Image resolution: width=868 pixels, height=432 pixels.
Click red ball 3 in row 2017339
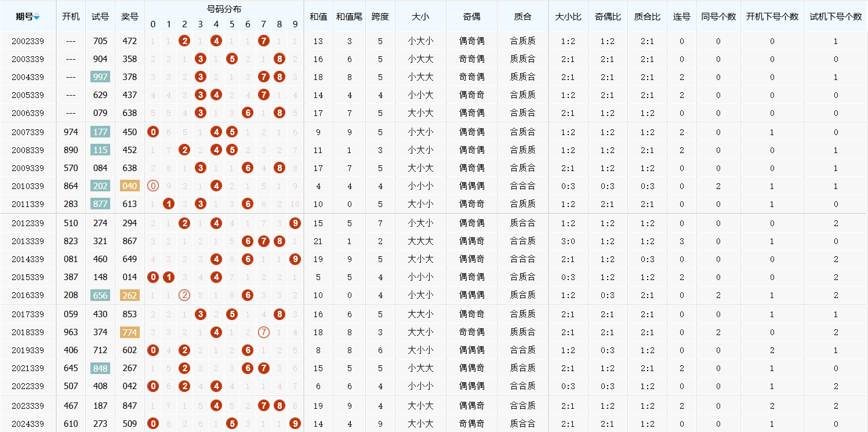(200, 314)
